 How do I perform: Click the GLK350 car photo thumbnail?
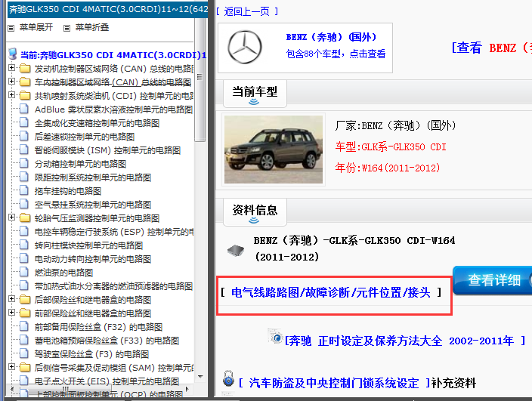tap(274, 150)
